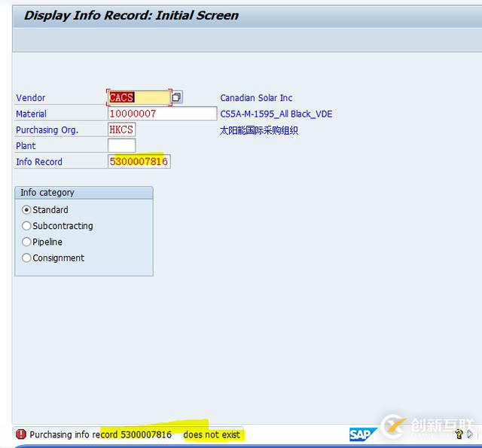Click the 'Canadian Solar Inc' vendor description

(x=256, y=98)
